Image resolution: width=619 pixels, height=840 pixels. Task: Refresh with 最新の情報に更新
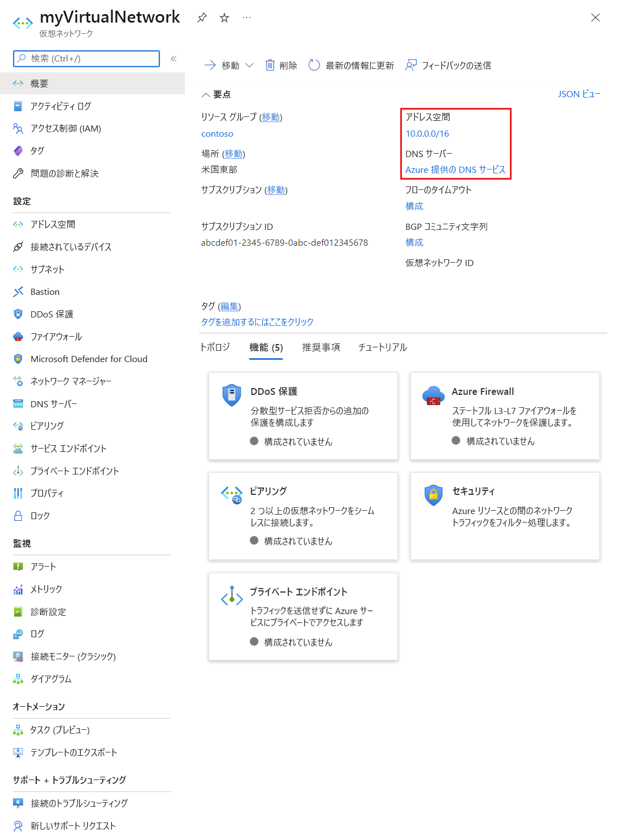(x=351, y=66)
